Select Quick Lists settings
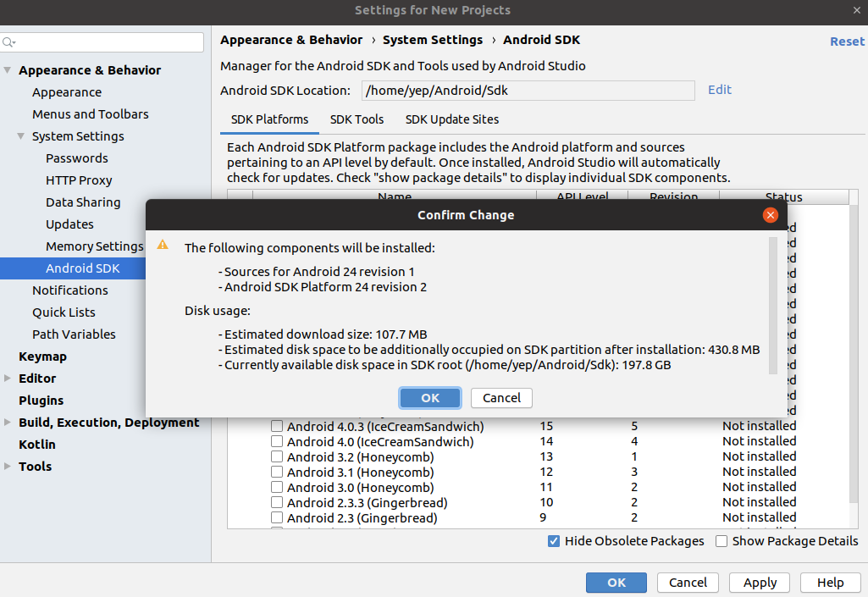 coord(64,312)
